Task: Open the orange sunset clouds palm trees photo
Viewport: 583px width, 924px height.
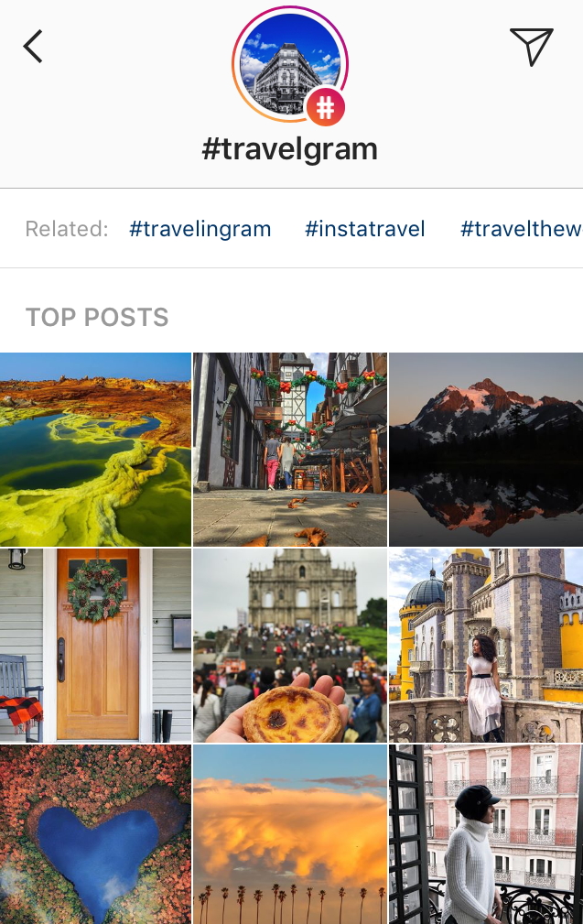Action: (x=290, y=834)
